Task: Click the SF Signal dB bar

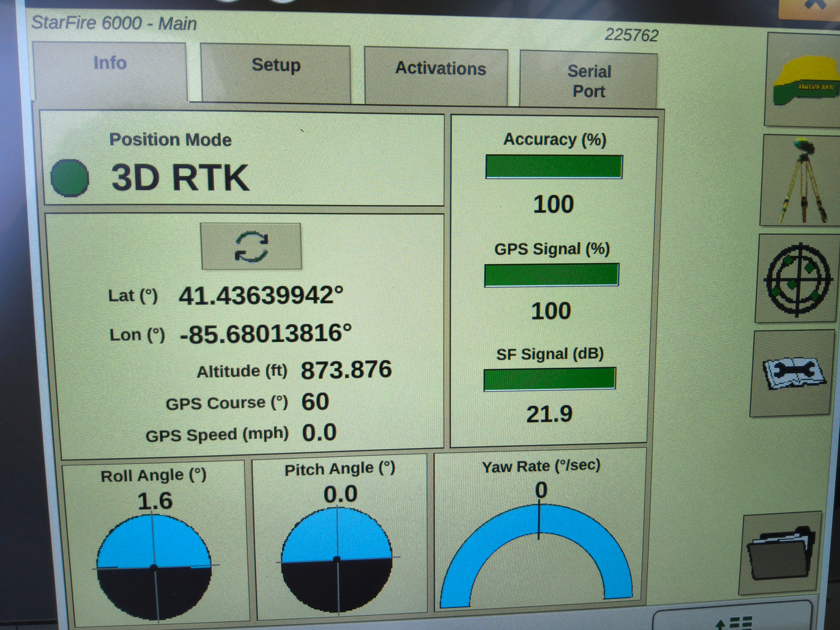Action: [x=549, y=379]
